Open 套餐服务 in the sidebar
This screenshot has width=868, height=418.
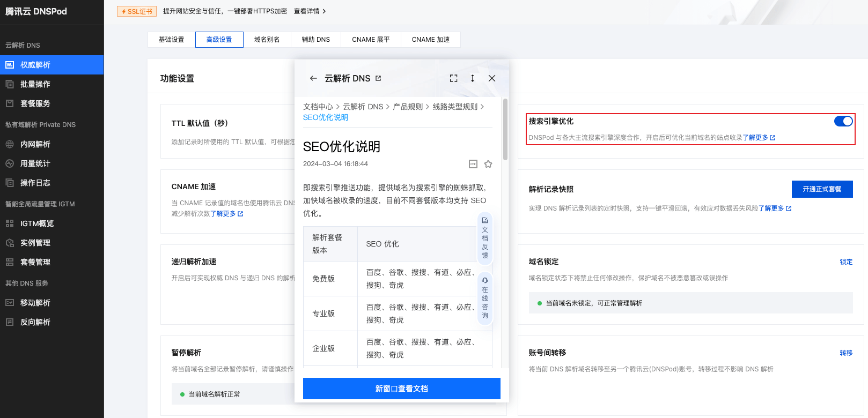click(52, 103)
